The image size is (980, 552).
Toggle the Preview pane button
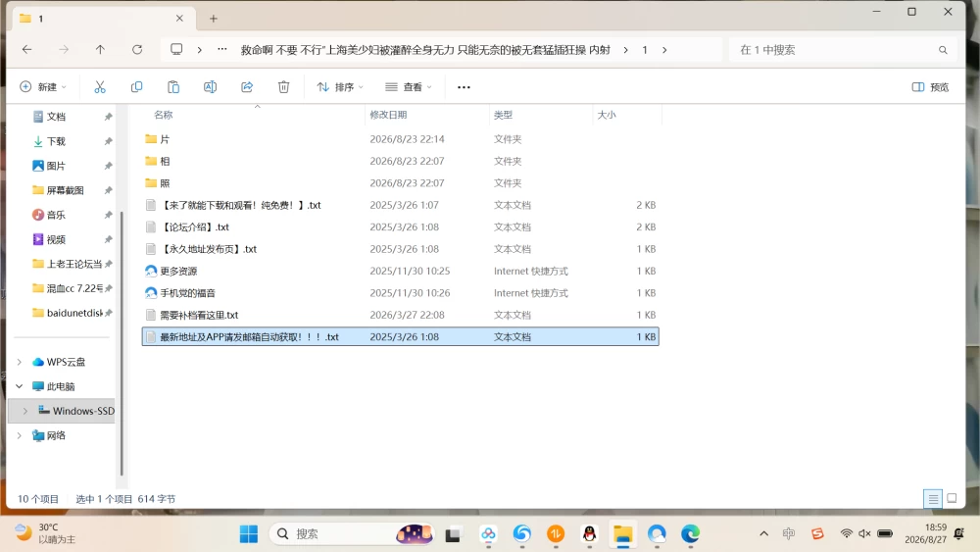pos(930,87)
